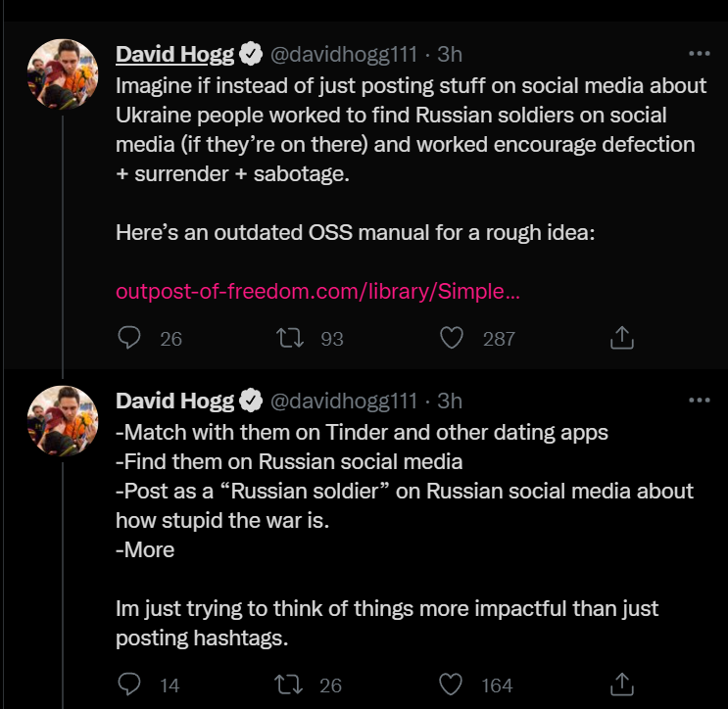This screenshot has height=709, width=728.
Task: Reply to the first tweet about Ukraine
Action: [x=129, y=338]
